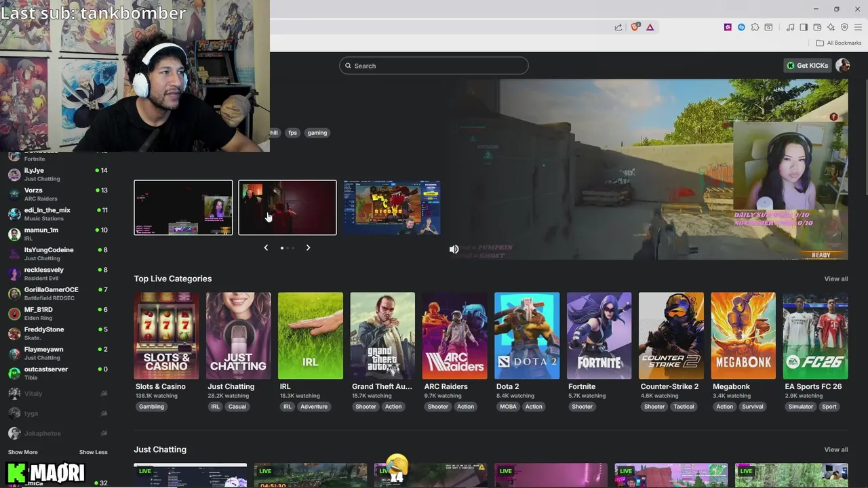Open edi_In_the_mix avatar in sidebar
Screen dimensions: 868x488
[14, 214]
